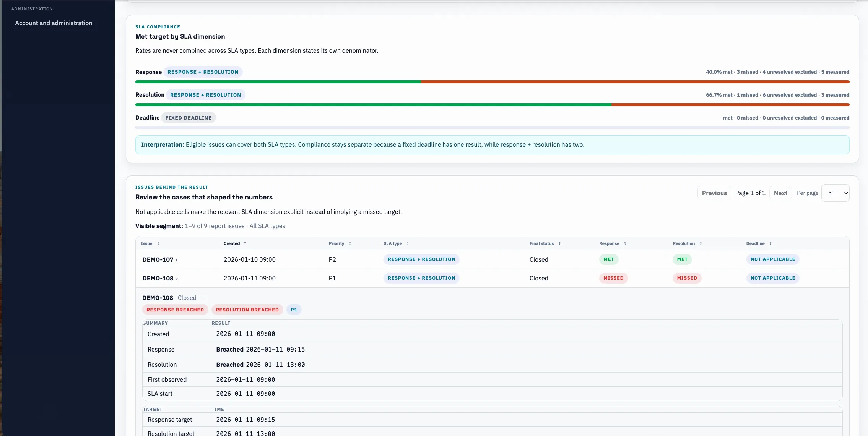The height and width of the screenshot is (436, 868).
Task: Click DEMO-107 SLA type badge
Action: 421,259
